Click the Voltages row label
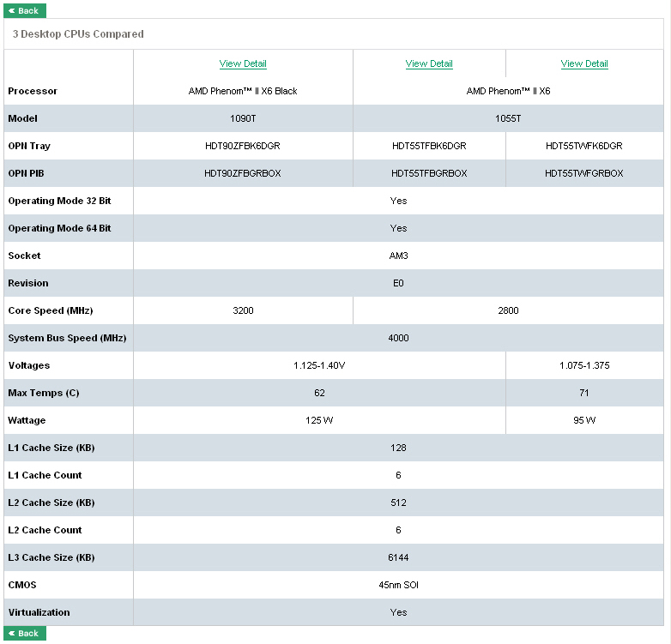 (29, 365)
